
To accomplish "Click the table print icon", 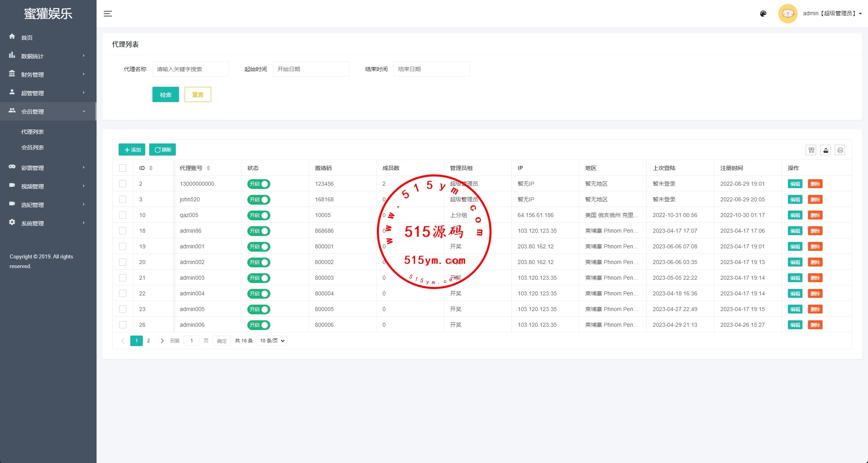I will 840,150.
